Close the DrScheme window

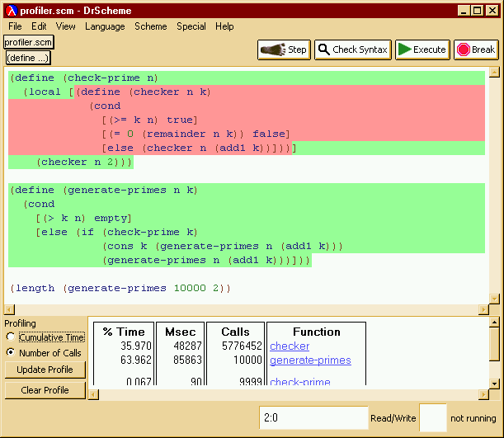492,11
